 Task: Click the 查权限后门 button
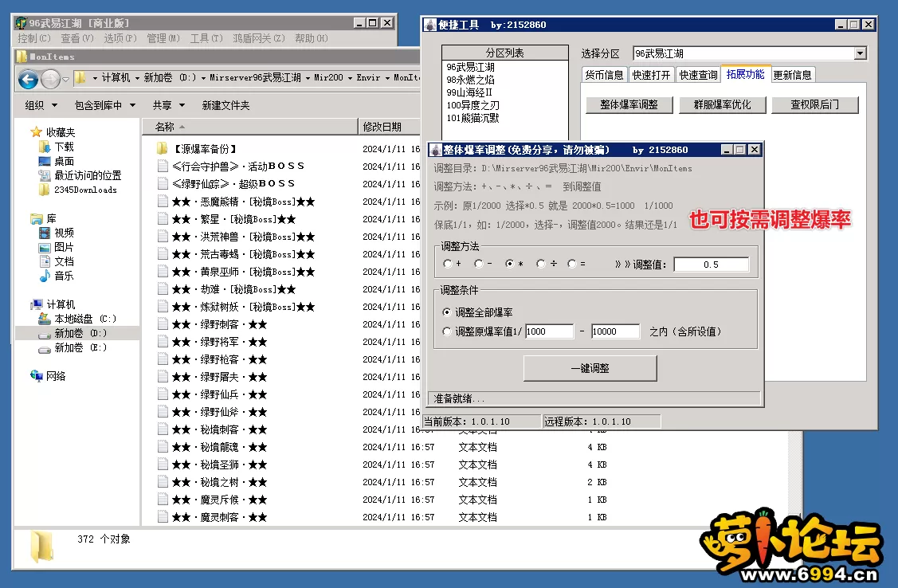815,105
